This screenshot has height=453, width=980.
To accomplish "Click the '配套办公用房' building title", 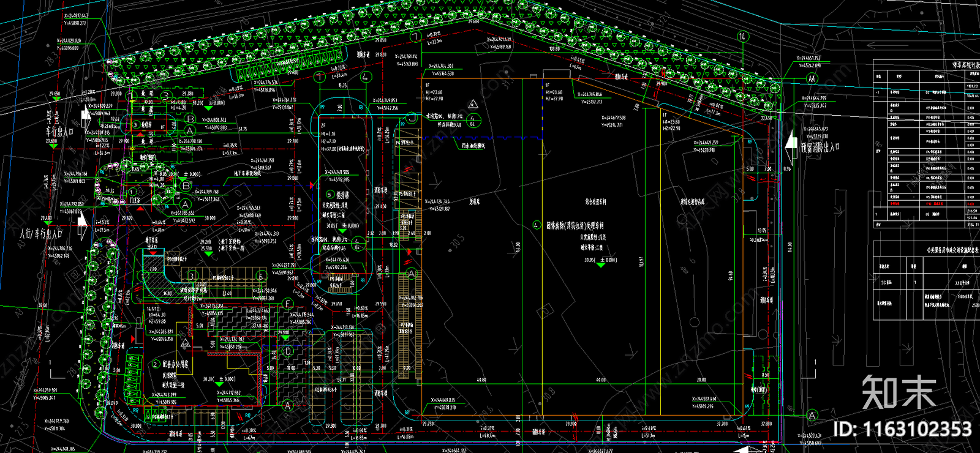I will (175, 364).
